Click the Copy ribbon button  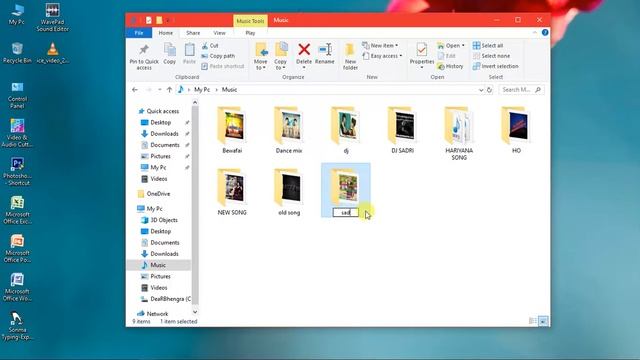click(169, 53)
